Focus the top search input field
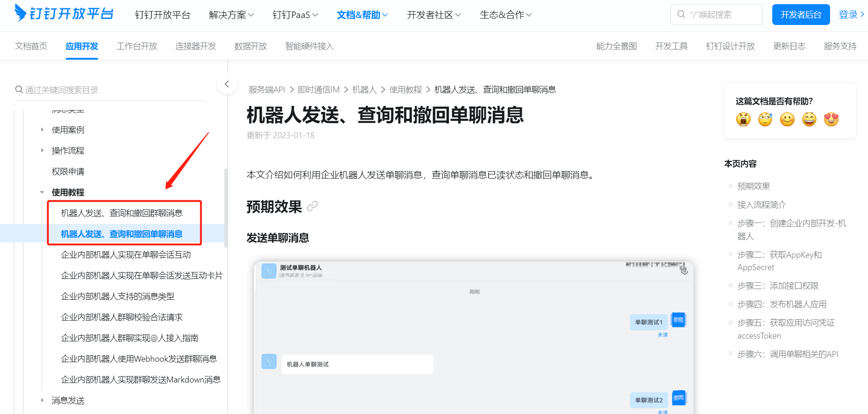Screen dimensions: 868x414 pyautogui.click(x=717, y=14)
